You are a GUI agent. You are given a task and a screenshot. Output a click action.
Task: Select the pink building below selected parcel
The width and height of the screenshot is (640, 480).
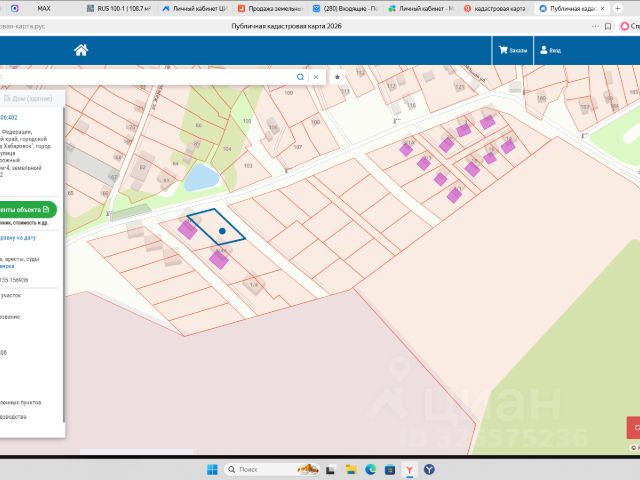point(219,260)
